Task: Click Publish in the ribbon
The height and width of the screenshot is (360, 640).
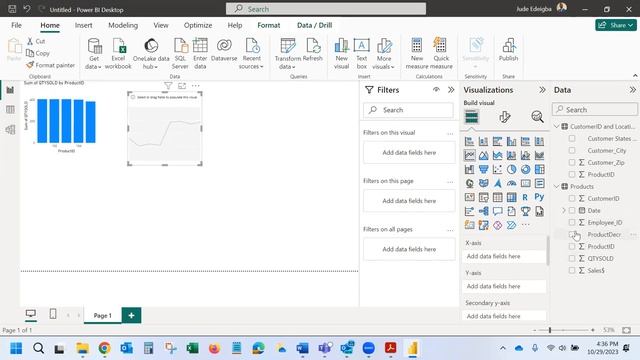Action: [x=508, y=50]
